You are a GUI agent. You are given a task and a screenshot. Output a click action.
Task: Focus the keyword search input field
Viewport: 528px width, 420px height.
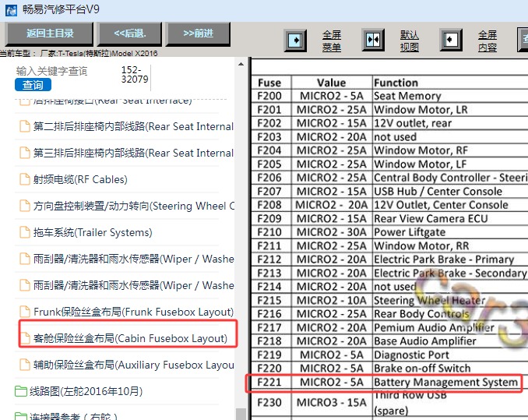[x=51, y=71]
